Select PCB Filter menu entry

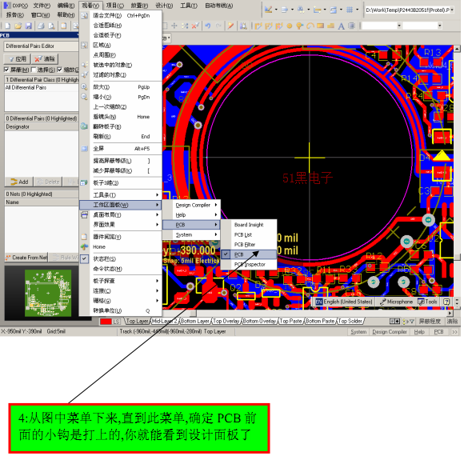click(249, 244)
